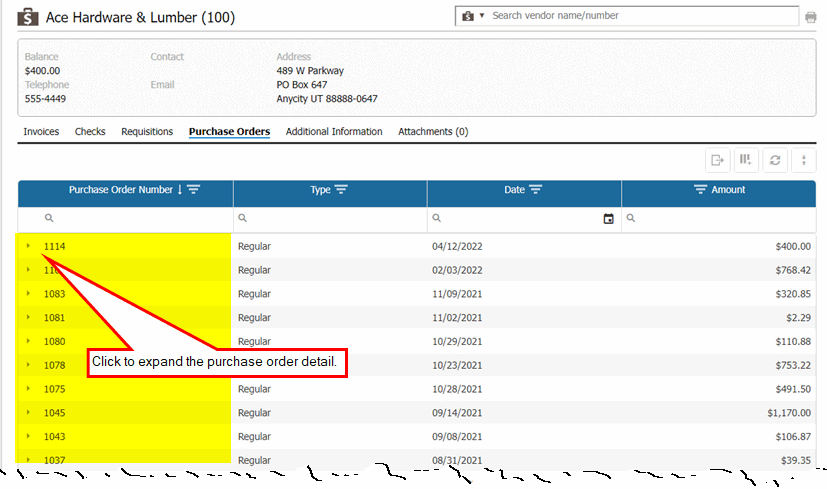Click the vendor title Ace Hardware & Lumber (100)
Viewport: 827px width, 489px height.
[x=140, y=17]
